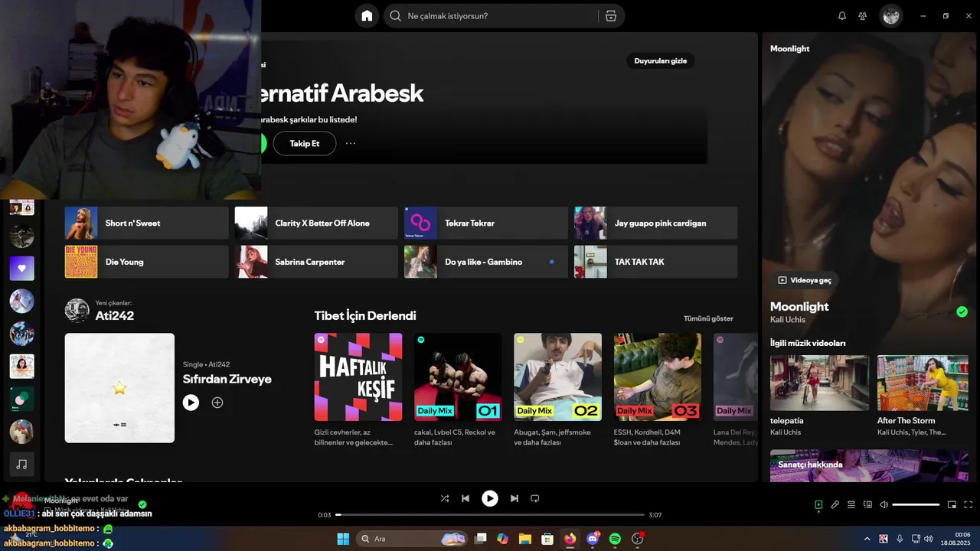Image resolution: width=980 pixels, height=551 pixels.
Task: Open the Browse icon inside search bar
Action: [x=610, y=16]
